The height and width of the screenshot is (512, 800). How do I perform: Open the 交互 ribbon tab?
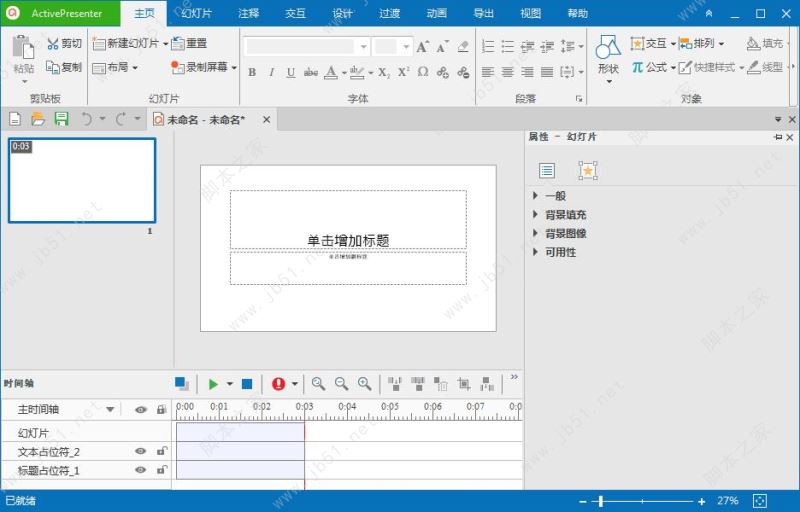coord(295,13)
